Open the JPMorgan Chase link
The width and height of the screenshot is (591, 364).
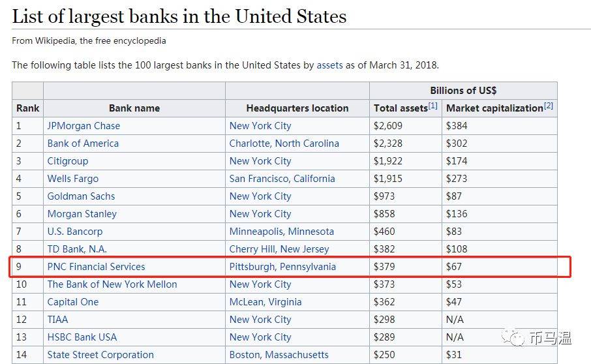(x=83, y=126)
